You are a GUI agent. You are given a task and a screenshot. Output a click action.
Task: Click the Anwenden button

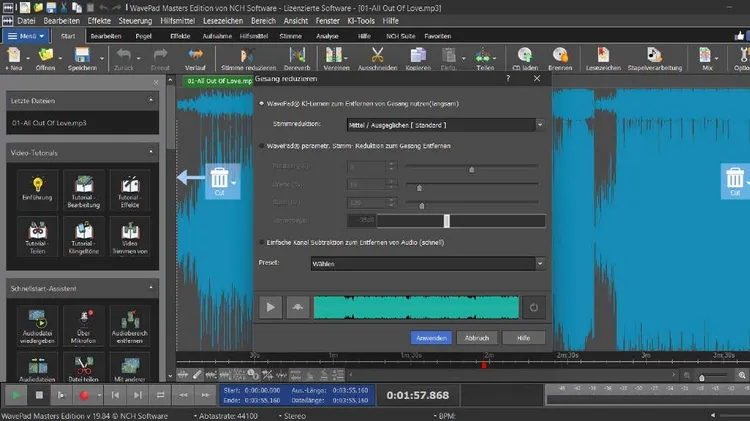pyautogui.click(x=430, y=338)
